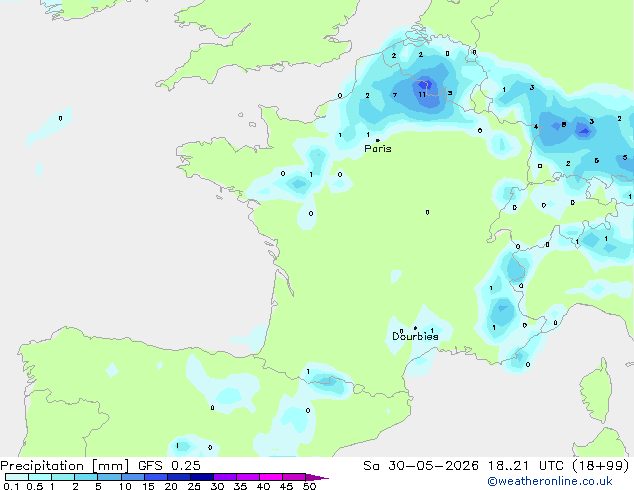Click the precipitation value '4' on the map
Viewport: 634px width, 490px height.
536,127
